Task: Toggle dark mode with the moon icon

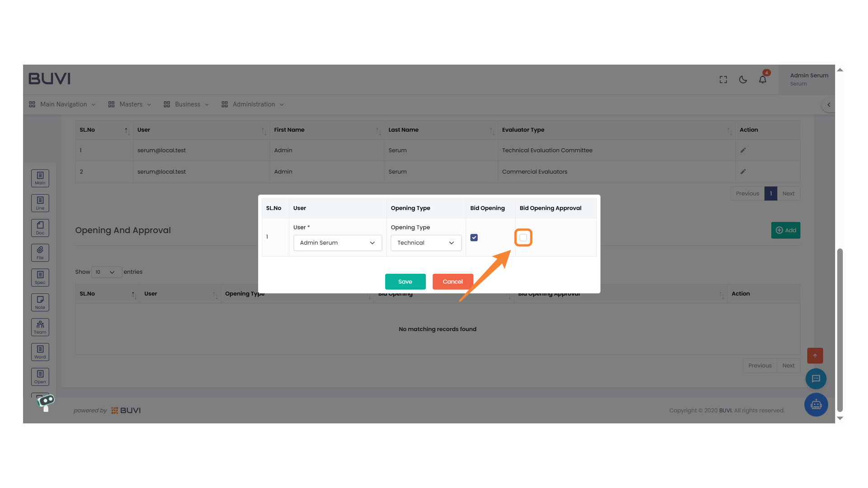Action: 743,79
